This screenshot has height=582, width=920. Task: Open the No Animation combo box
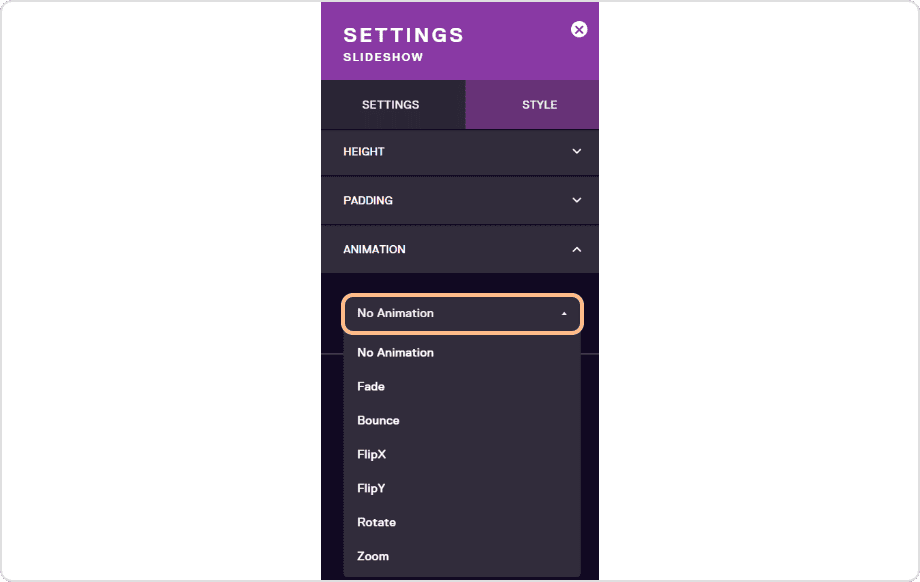point(462,313)
